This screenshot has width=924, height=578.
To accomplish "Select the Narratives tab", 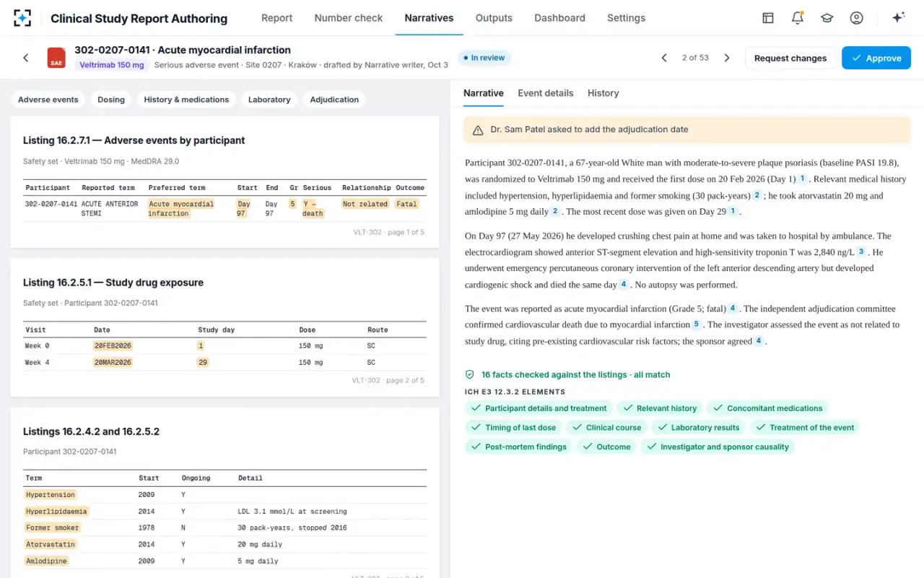I will [429, 18].
